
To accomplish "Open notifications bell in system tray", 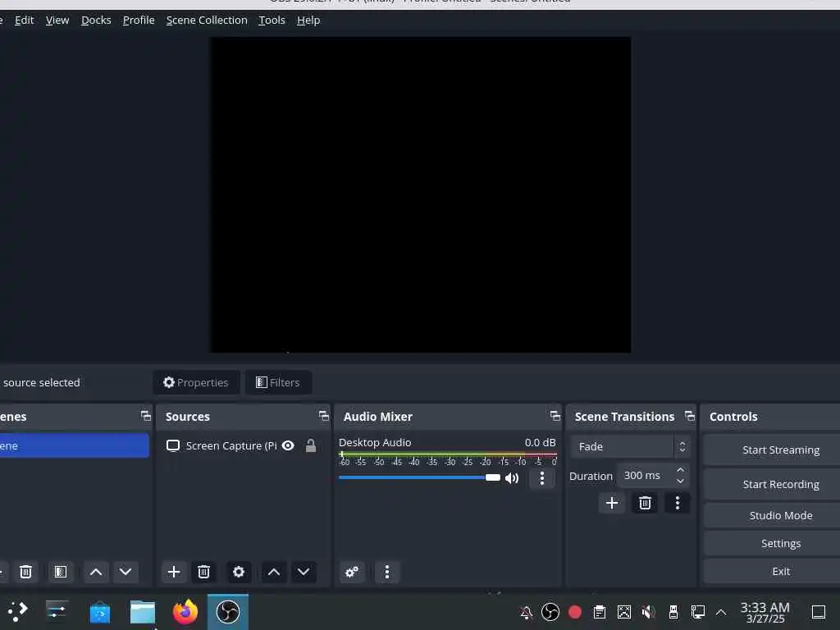I will coord(526,612).
